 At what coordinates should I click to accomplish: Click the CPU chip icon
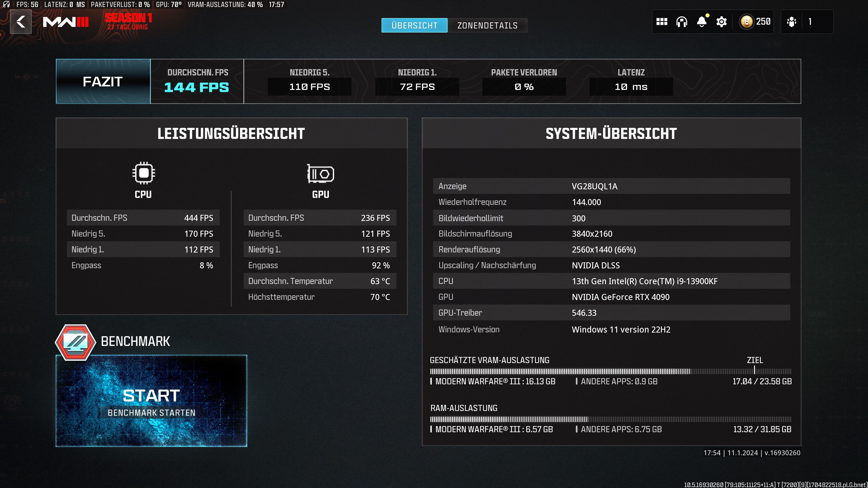point(144,173)
